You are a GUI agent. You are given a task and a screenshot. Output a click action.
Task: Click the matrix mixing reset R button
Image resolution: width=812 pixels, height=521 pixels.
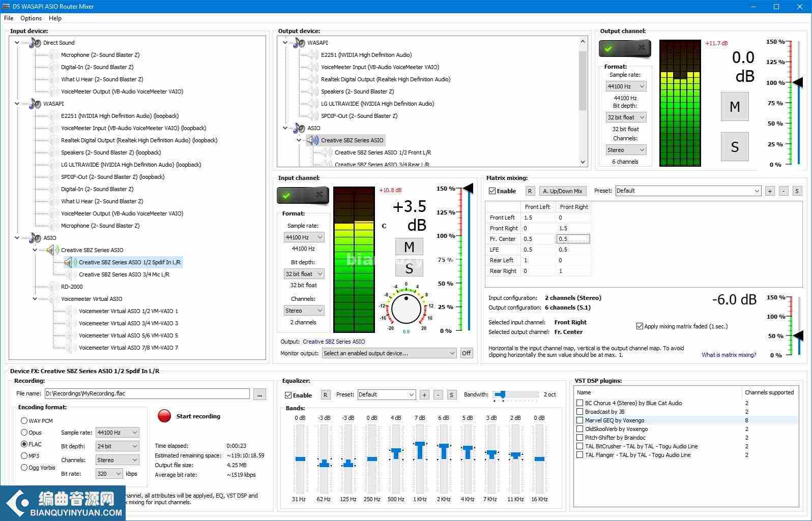(530, 191)
